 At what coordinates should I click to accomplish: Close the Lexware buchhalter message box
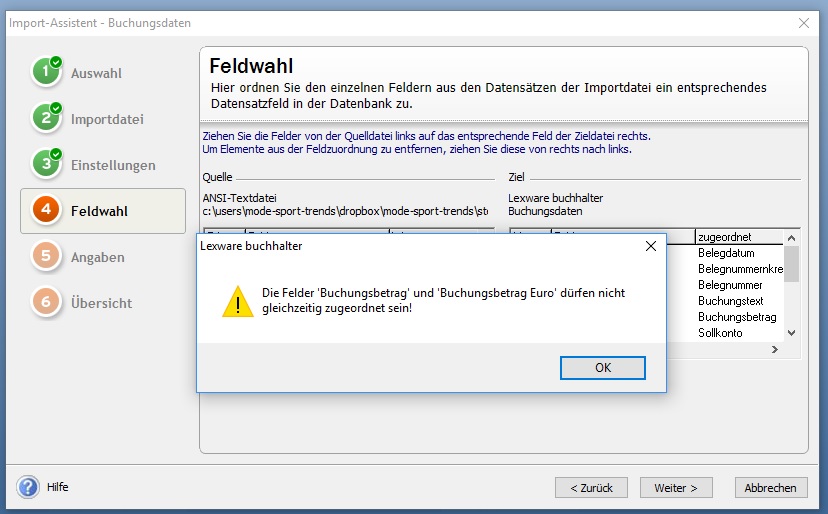click(650, 246)
